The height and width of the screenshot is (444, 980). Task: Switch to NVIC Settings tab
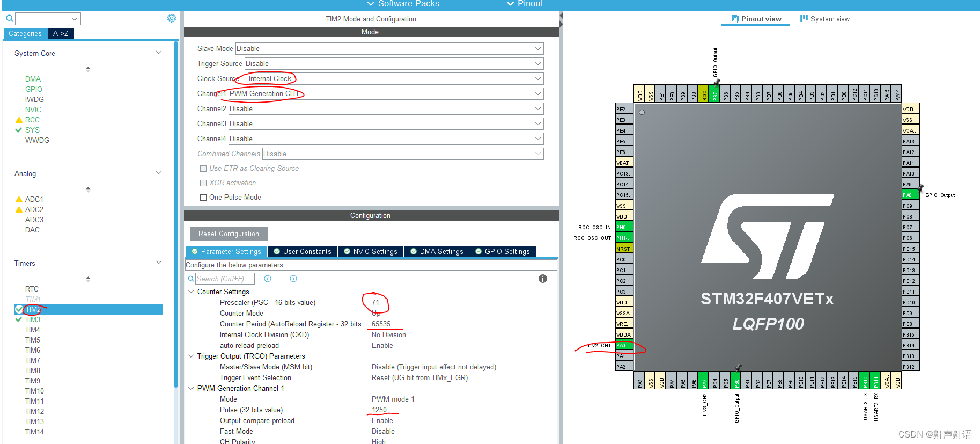coord(371,251)
